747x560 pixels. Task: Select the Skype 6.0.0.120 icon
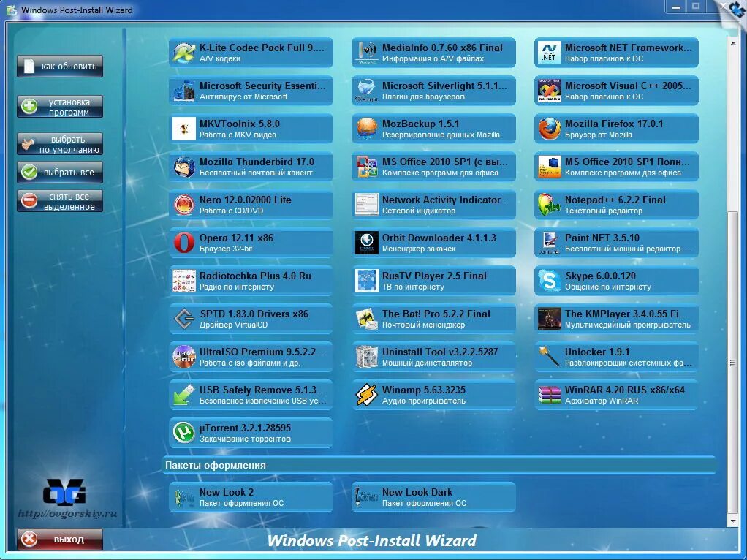(x=550, y=281)
